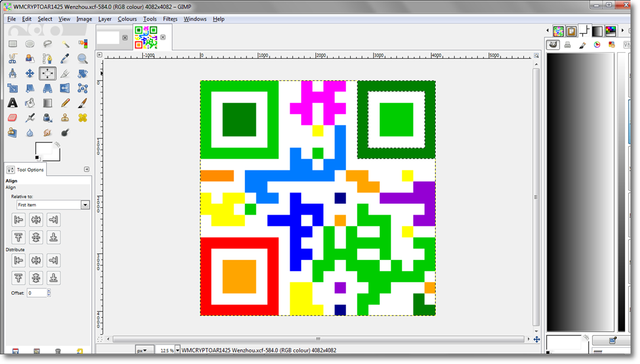Open the 'Relative to' First item dropdown

(x=53, y=205)
